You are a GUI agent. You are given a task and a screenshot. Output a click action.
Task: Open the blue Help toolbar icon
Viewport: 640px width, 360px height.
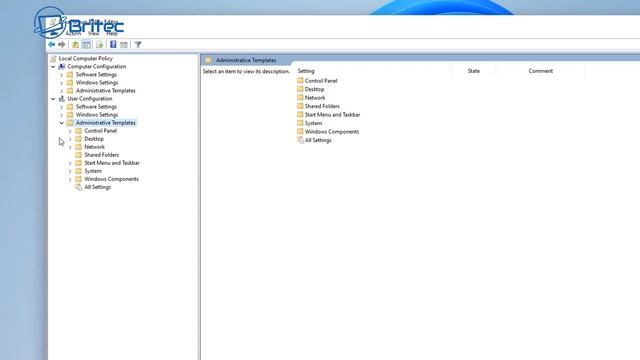coord(113,44)
